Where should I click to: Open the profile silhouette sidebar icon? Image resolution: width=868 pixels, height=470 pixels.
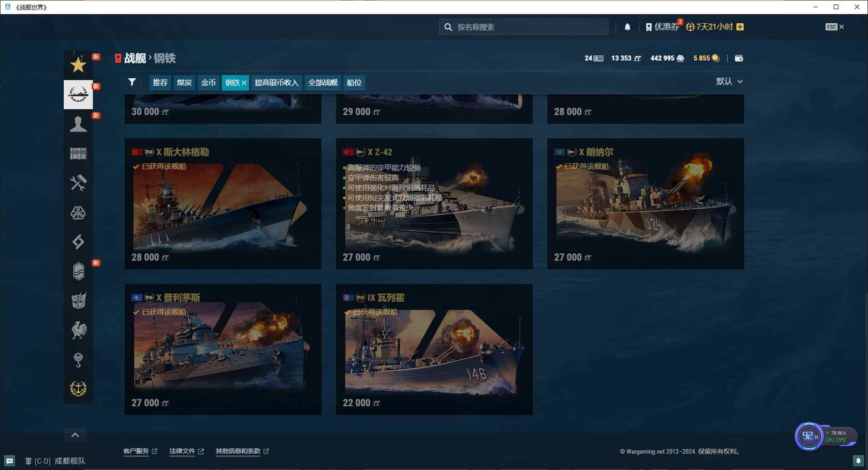click(78, 124)
